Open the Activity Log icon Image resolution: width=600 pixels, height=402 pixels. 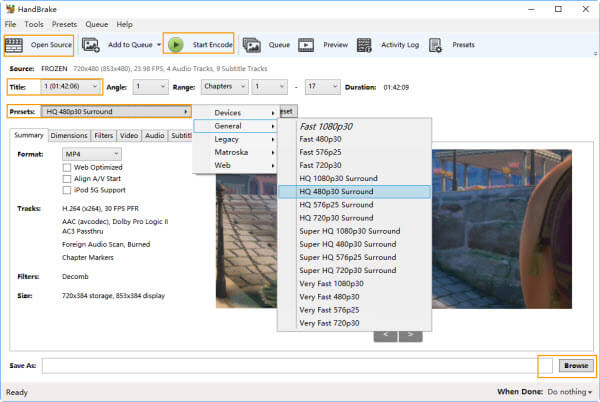tap(364, 45)
